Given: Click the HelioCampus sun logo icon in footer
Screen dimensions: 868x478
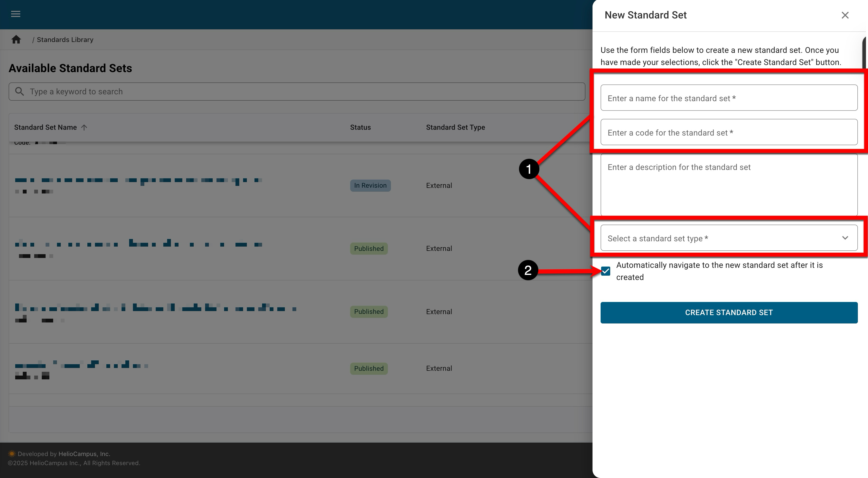Looking at the screenshot, I should pyautogui.click(x=12, y=453).
